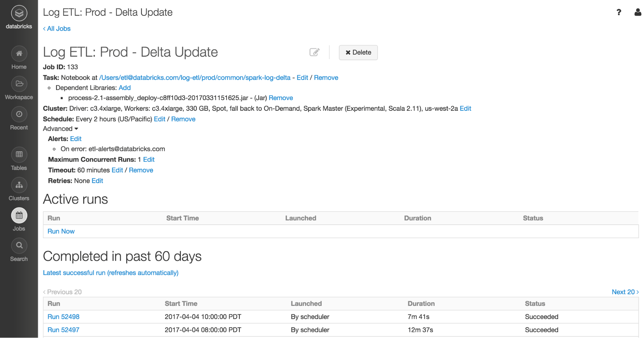Open Run 52498 details
The width and height of the screenshot is (644, 338).
[63, 317]
